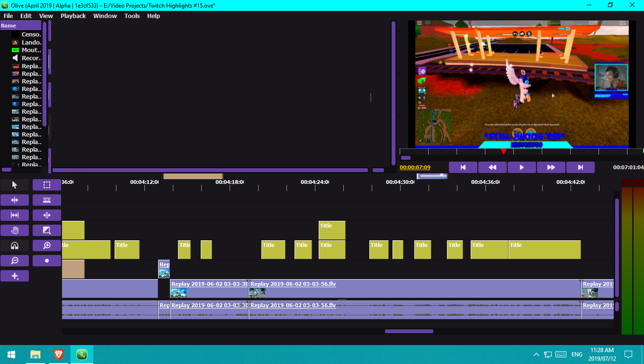Viewport: 644px width, 364px height.
Task: Select the video clip 'Replay 2019-06-02 03-03-56.flv'
Action: point(415,289)
